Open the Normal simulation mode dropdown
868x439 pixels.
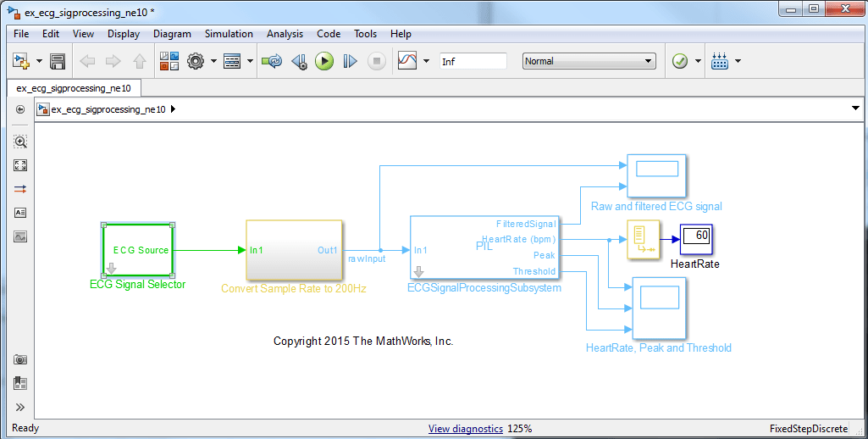click(589, 61)
